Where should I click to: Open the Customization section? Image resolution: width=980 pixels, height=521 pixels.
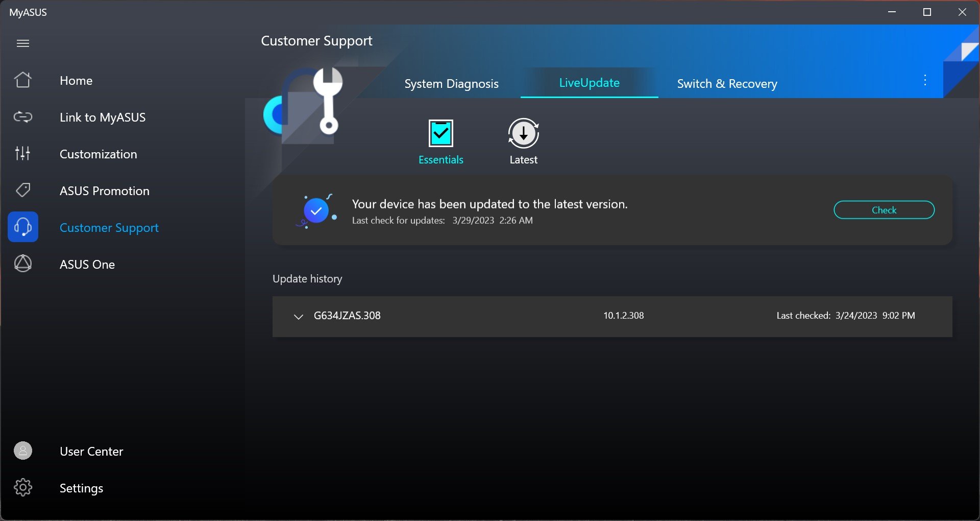[x=99, y=154]
